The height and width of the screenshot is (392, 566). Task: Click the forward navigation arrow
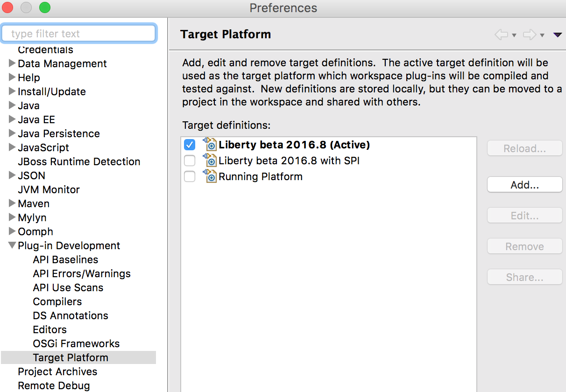(x=530, y=34)
